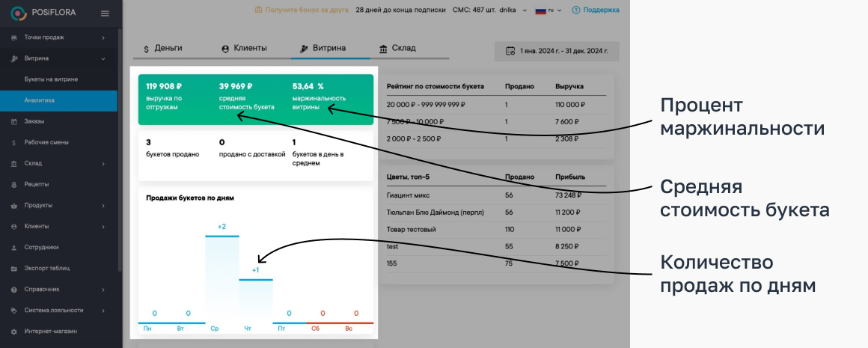Click the gift icon near bonus offer
This screenshot has width=868, height=348.
[258, 10]
